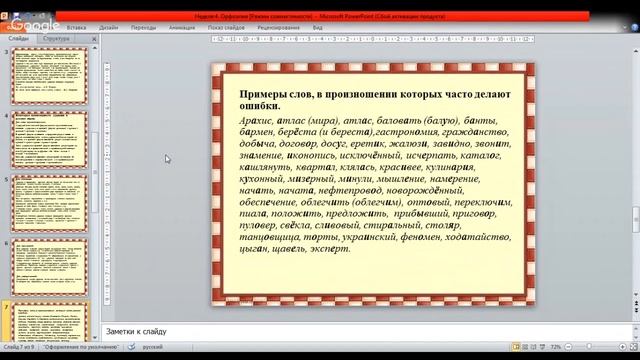The image size is (640, 360).
Task: Fit slide to current window
Action: tap(633, 347)
